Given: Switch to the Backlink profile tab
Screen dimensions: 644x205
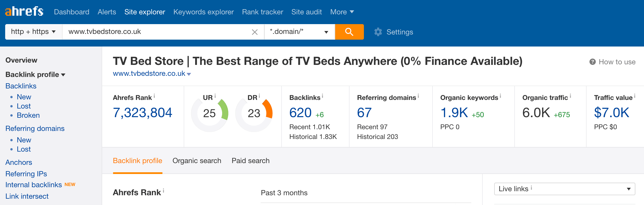Looking at the screenshot, I should tap(137, 161).
